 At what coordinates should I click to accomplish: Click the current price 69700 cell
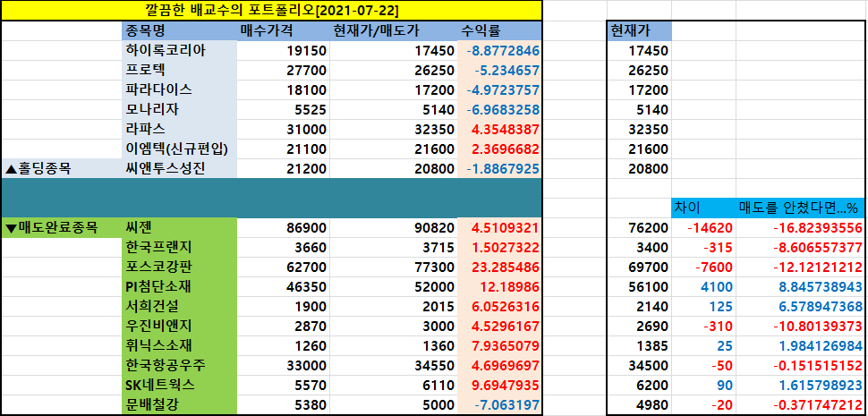click(x=640, y=267)
